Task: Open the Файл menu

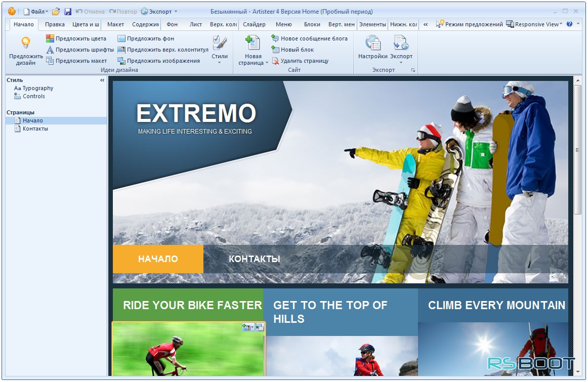Action: click(x=36, y=12)
